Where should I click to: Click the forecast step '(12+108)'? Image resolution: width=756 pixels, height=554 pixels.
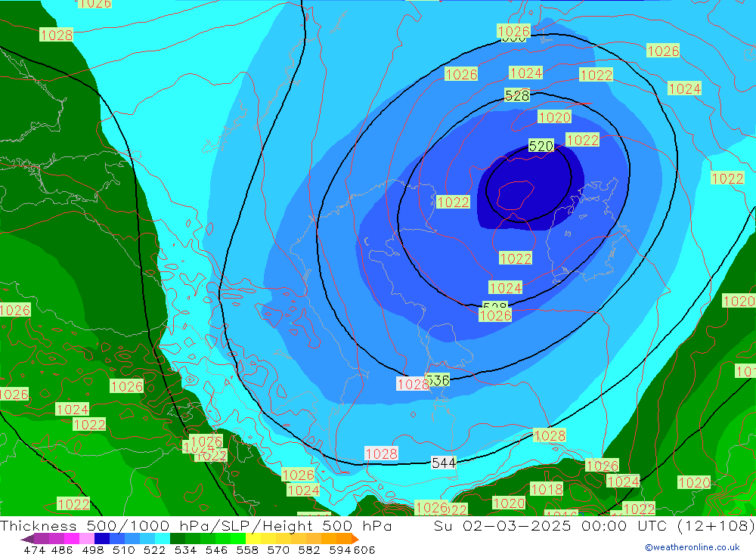715,525
